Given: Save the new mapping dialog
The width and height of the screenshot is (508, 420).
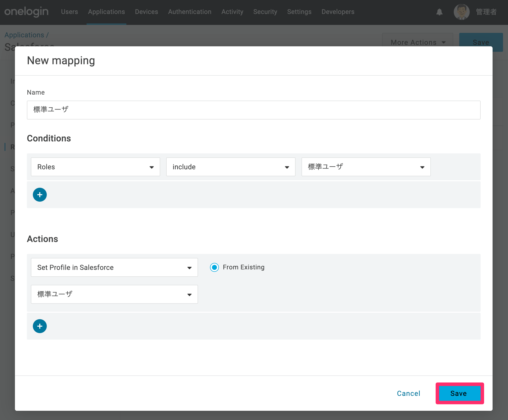Looking at the screenshot, I should (460, 393).
